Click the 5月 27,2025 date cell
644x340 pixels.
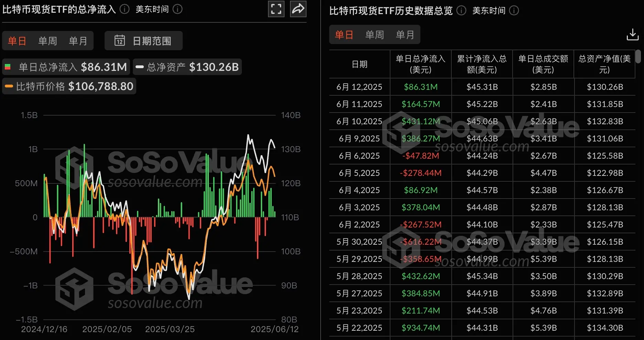[359, 294]
